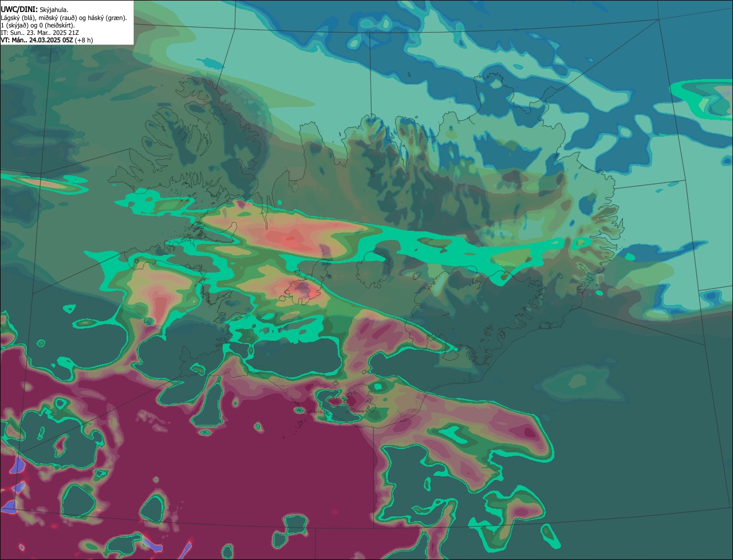Click the '1 (skýjað) og 0 (heiðskírt).' line

37,25
